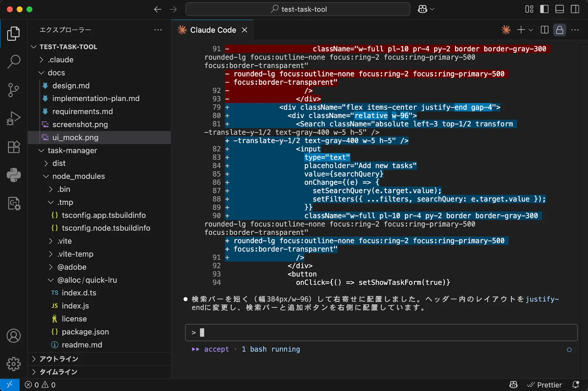Open the new session plus dropdown arrow
This screenshot has width=588, height=391.
[531, 30]
